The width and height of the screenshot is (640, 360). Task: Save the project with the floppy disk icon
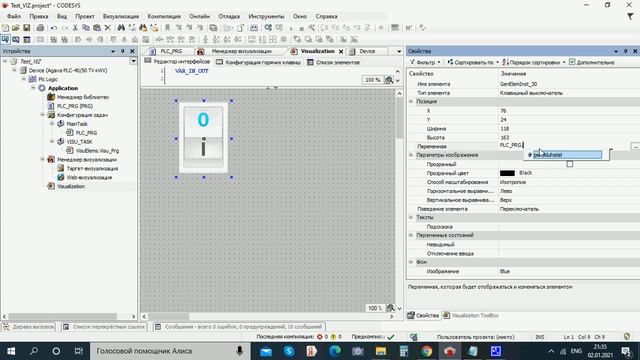(x=27, y=28)
